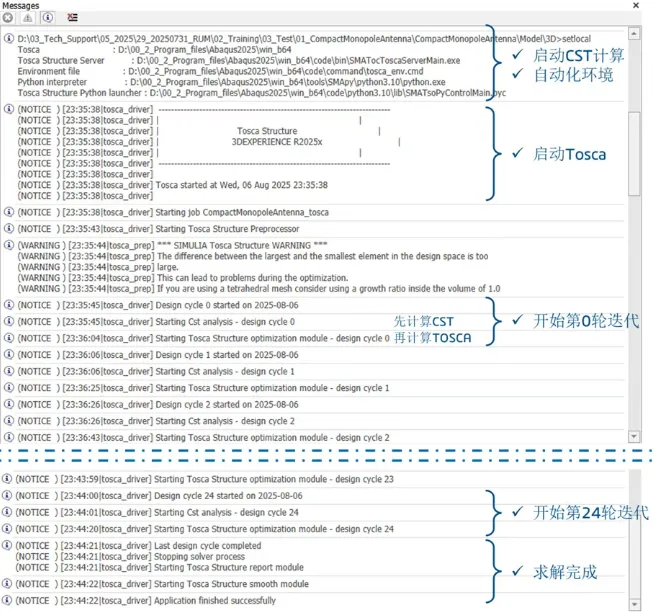Click the down arrow on the upper scrollbar
This screenshot has height=612, width=654.
pos(634,436)
